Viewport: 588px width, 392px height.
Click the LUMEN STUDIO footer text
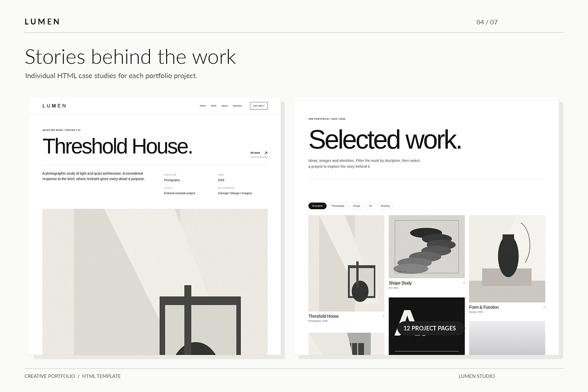pyautogui.click(x=477, y=376)
